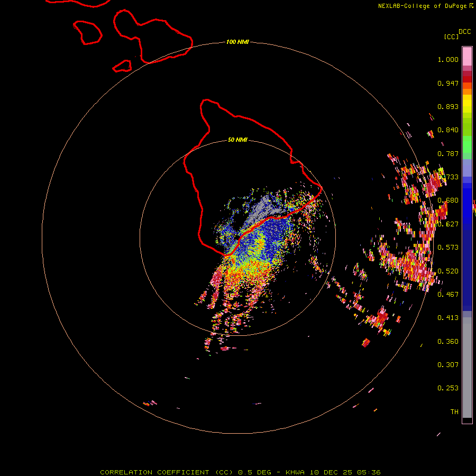This screenshot has height=476, width=476.
Task: Select the 0.627 scale value
Action: (x=448, y=224)
